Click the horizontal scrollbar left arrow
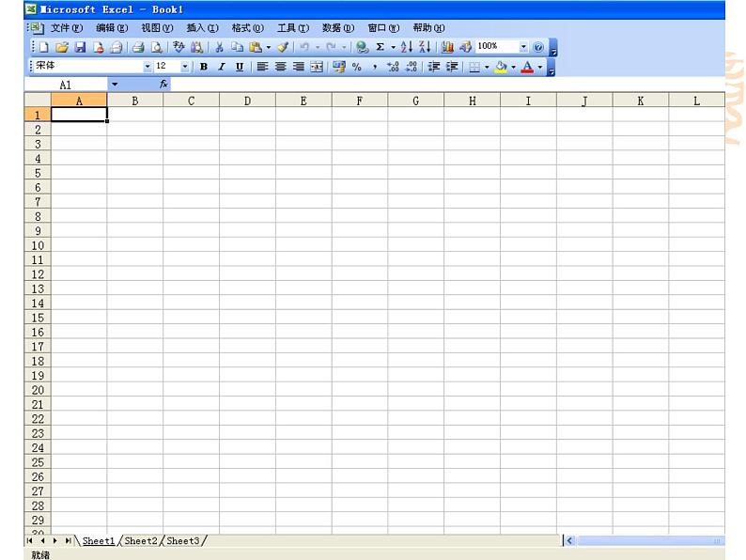This screenshot has width=746, height=560. point(570,540)
